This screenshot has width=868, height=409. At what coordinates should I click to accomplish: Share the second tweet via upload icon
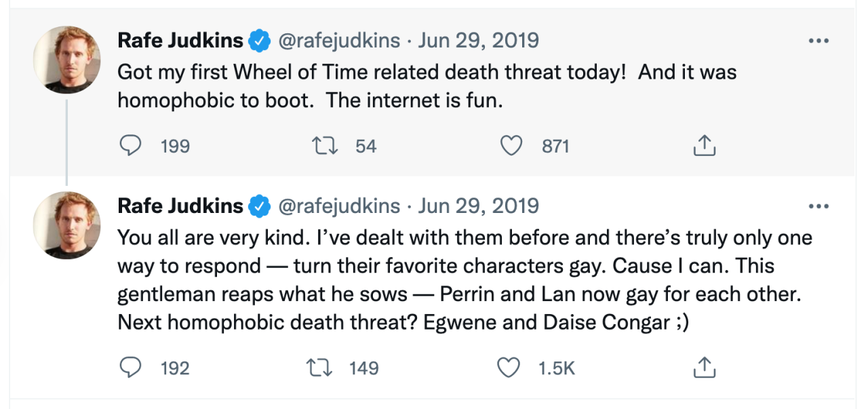[x=705, y=368]
